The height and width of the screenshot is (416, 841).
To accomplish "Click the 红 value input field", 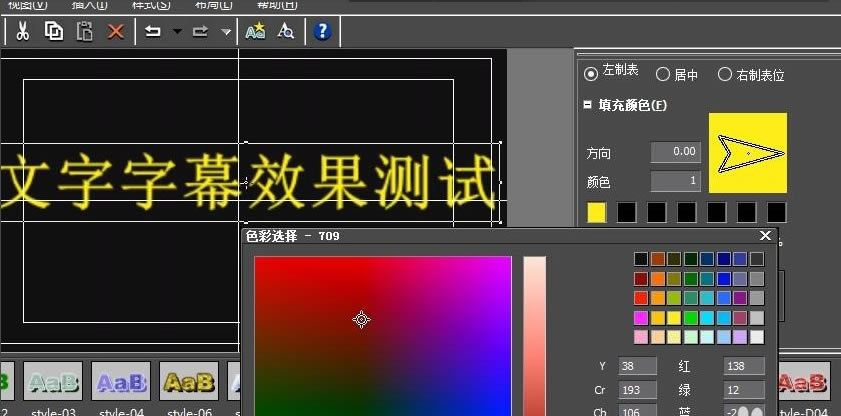I will pos(742,366).
